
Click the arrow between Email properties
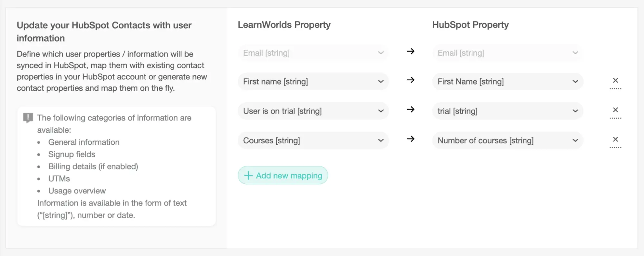pos(410,51)
